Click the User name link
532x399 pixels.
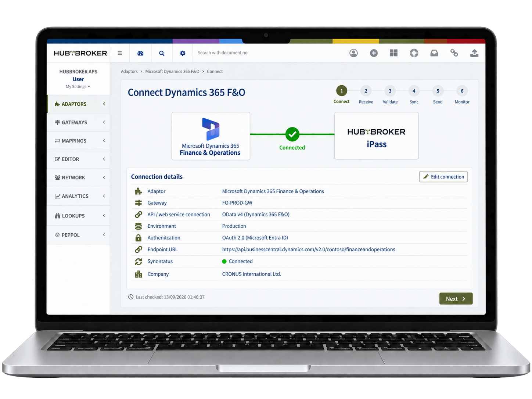78,79
